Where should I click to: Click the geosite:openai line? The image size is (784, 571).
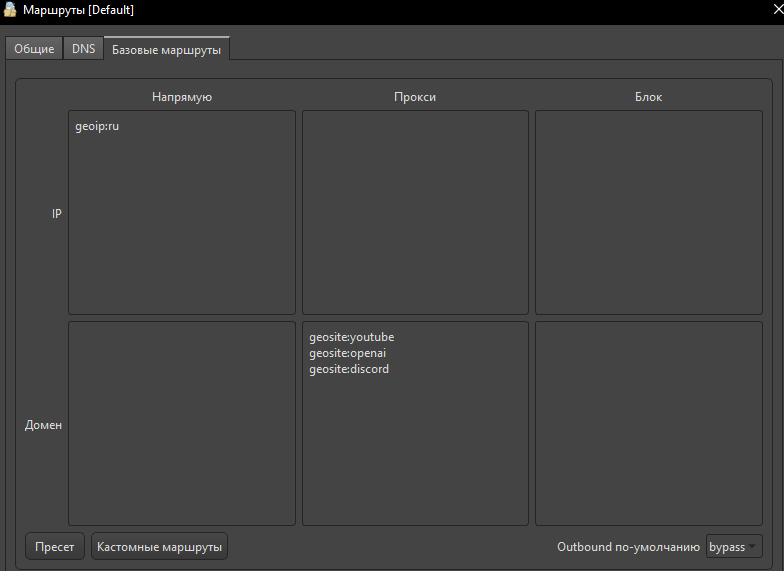[348, 353]
